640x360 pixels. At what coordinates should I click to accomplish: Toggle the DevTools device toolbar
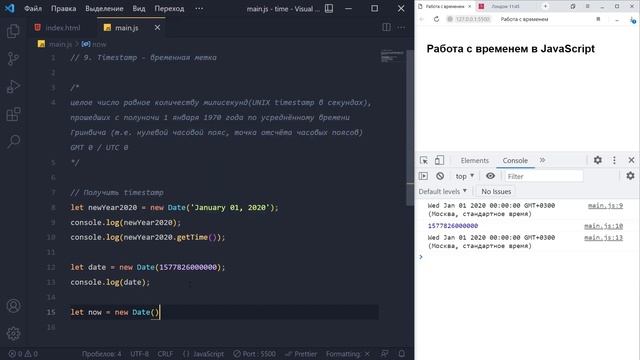pyautogui.click(x=439, y=160)
